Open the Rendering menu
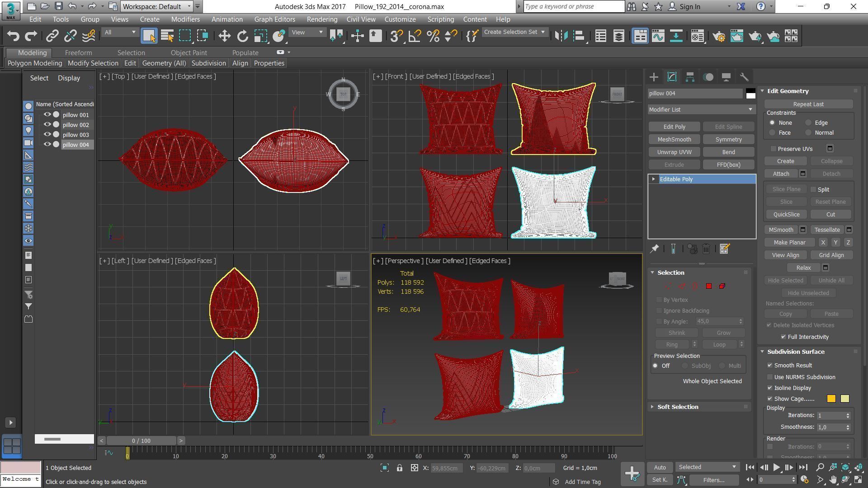 click(322, 19)
